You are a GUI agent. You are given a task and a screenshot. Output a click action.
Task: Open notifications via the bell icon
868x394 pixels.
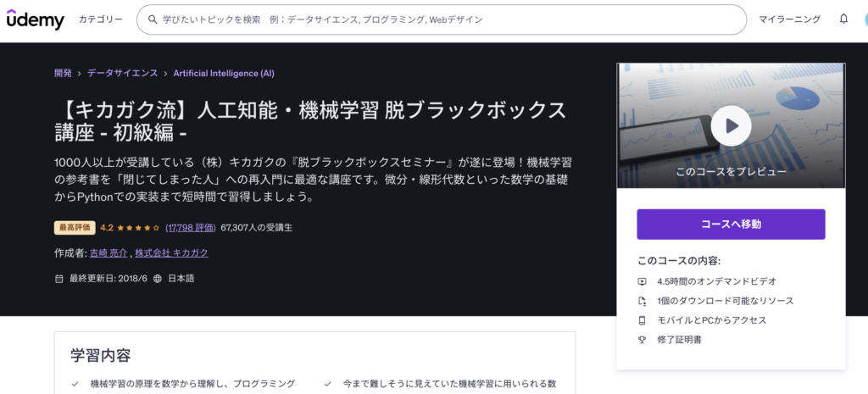[x=843, y=19]
